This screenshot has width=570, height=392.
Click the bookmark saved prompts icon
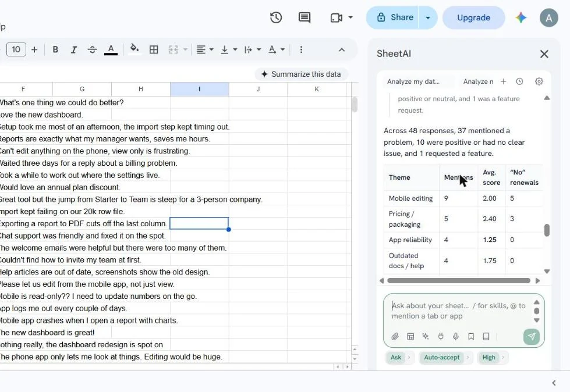[471, 337]
